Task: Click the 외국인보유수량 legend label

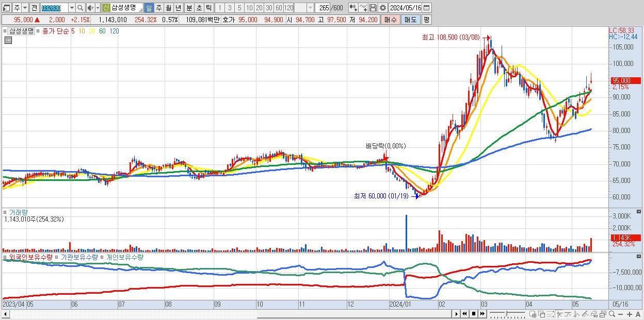Action: click(31, 257)
